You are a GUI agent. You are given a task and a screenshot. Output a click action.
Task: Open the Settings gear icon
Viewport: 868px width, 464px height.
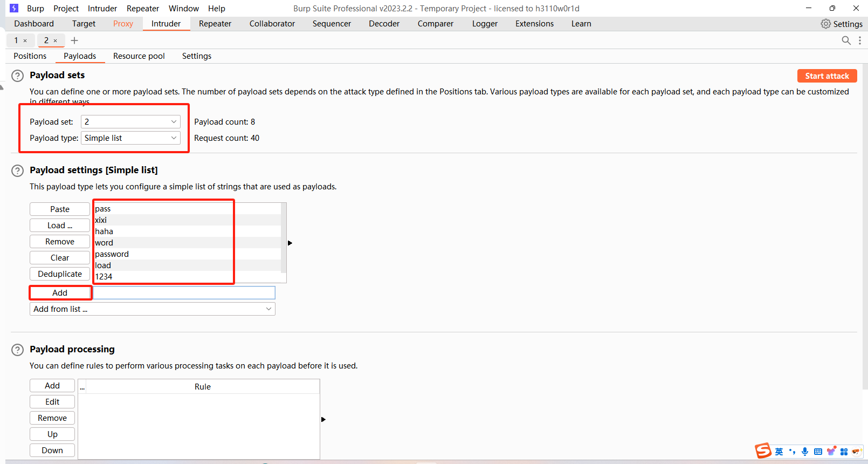click(x=825, y=24)
